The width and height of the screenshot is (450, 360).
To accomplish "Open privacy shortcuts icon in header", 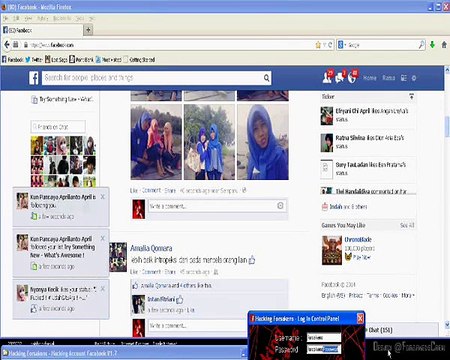I will (404, 78).
